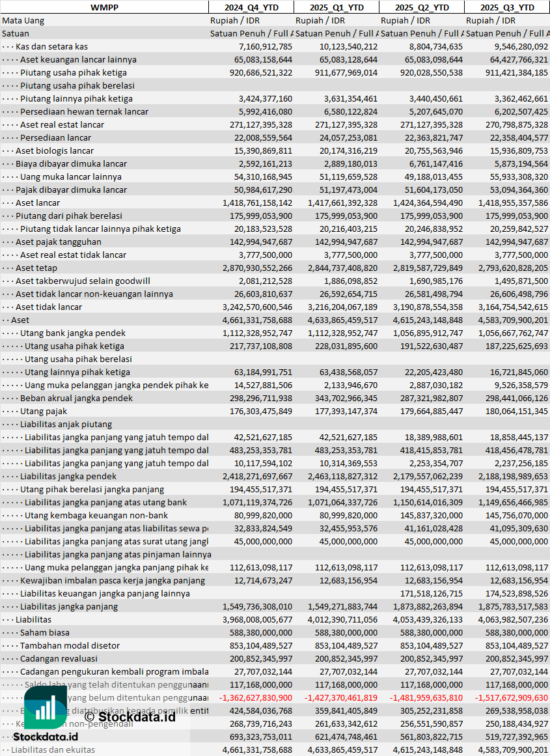The image size is (550, 756).
Task: Click Aset biologis lancar label
Action: coord(55,151)
